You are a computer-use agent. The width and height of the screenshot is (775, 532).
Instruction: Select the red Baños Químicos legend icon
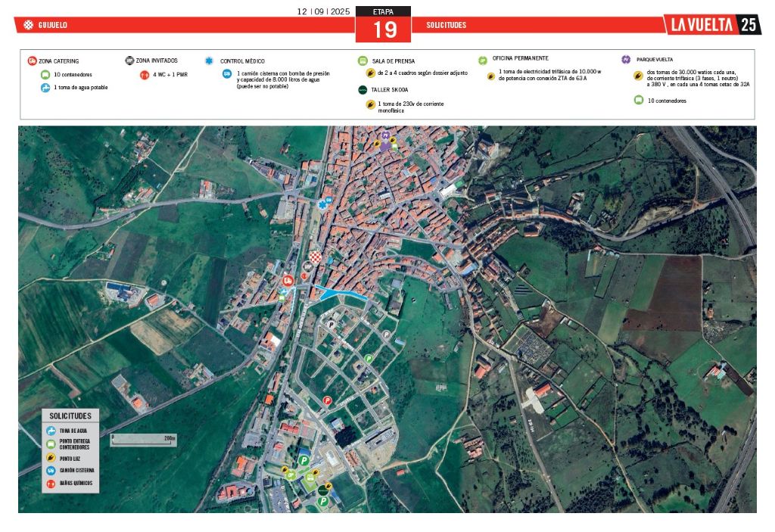tap(51, 484)
